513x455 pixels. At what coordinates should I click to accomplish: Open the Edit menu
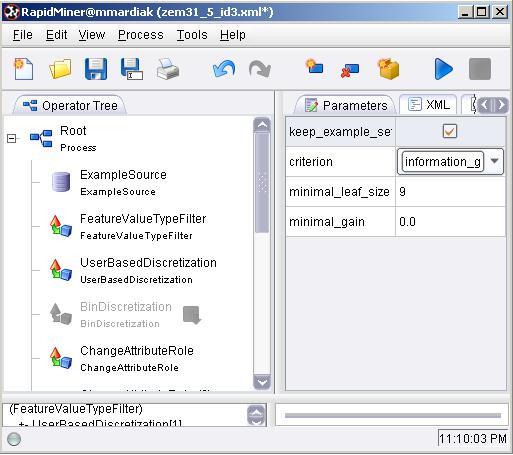click(x=56, y=35)
